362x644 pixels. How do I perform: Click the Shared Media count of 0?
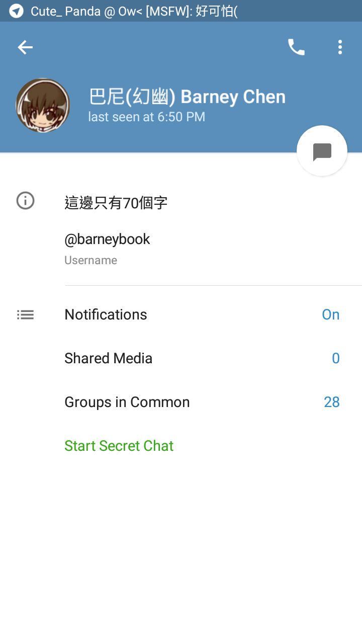(x=335, y=359)
